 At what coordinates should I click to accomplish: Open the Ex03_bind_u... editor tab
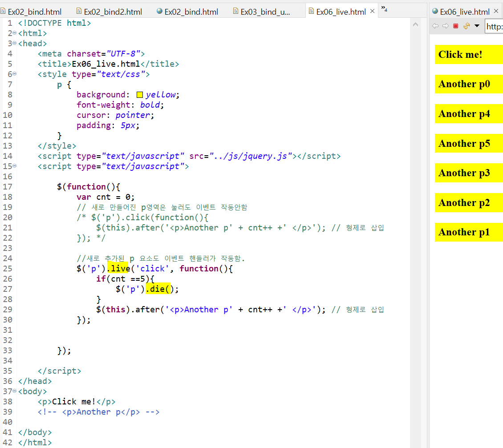pyautogui.click(x=261, y=12)
